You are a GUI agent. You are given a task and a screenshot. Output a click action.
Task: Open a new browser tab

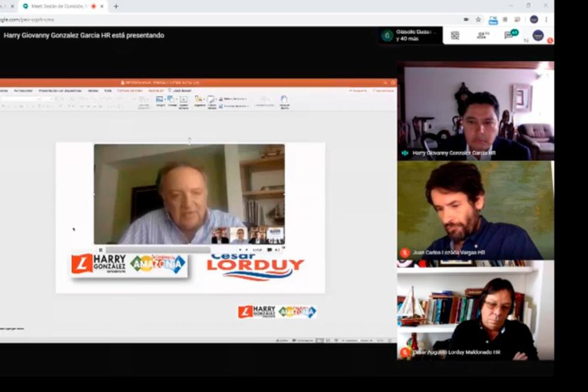116,6
